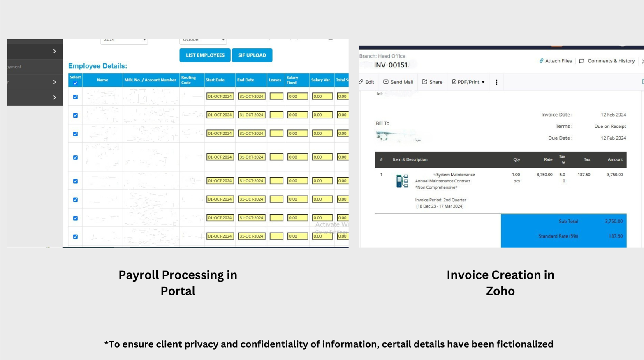Click the Sub Total amount 3,750.00
This screenshot has height=360, width=644.
click(x=614, y=221)
